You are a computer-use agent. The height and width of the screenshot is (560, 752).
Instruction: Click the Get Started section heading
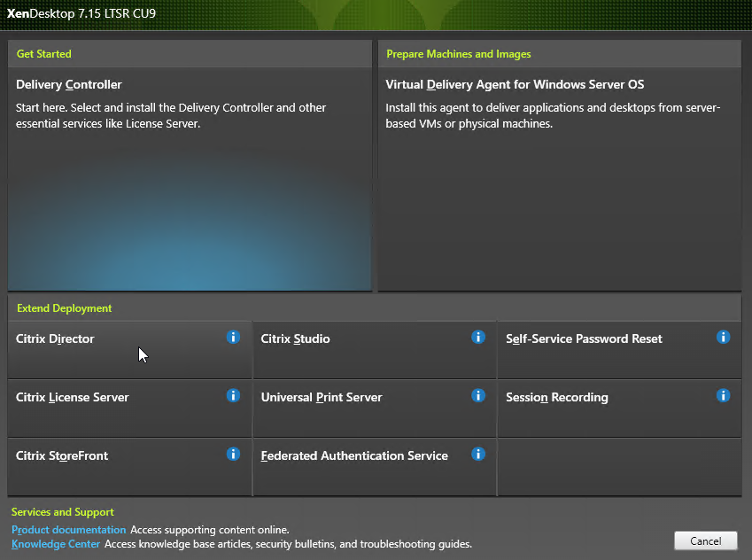pyautogui.click(x=44, y=54)
